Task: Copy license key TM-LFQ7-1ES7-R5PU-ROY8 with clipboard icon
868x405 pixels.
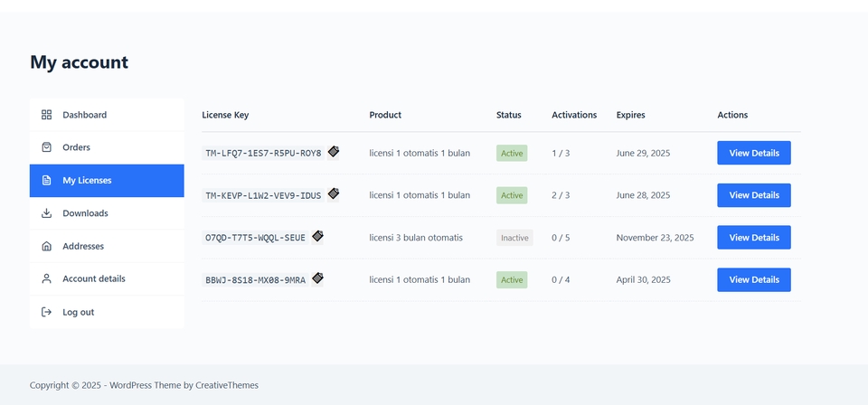Action: pos(334,152)
